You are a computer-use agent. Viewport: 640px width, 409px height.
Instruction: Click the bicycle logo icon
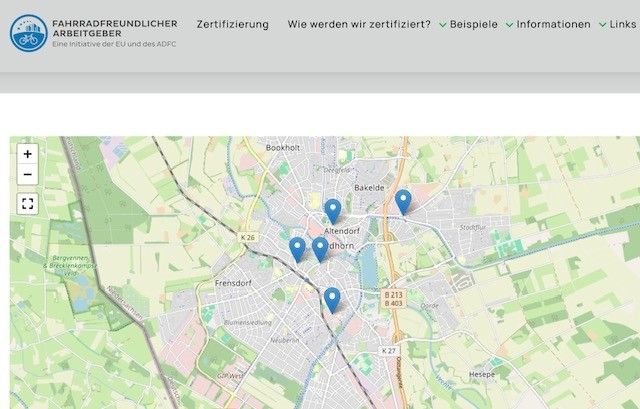point(28,33)
